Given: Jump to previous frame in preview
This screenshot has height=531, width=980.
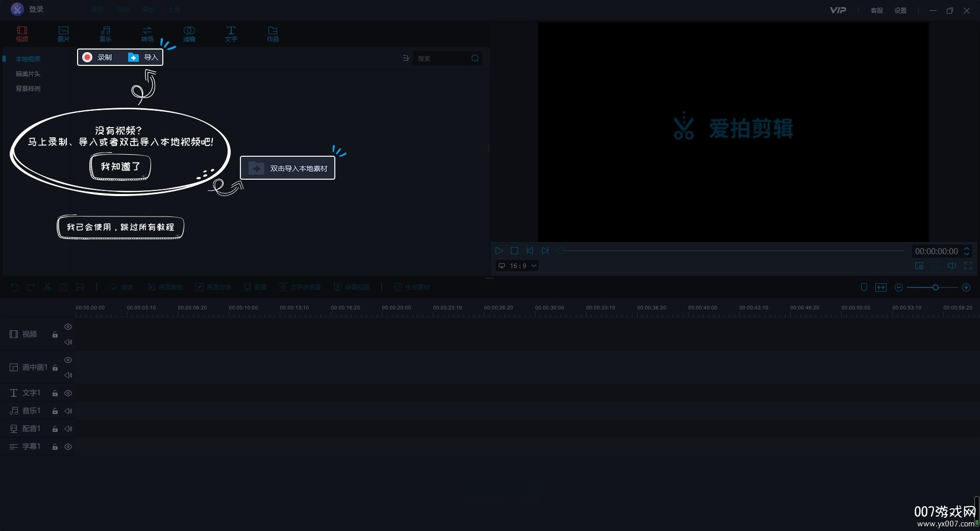Looking at the screenshot, I should (530, 251).
